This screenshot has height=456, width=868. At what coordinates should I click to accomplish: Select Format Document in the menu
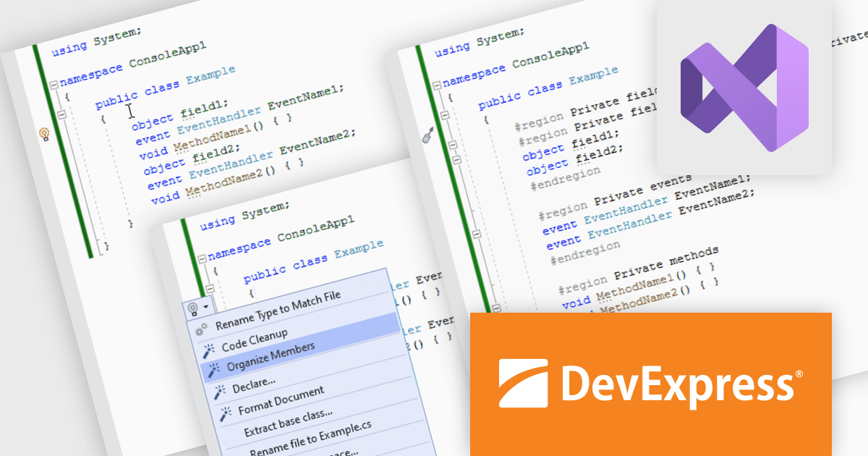coord(281,399)
